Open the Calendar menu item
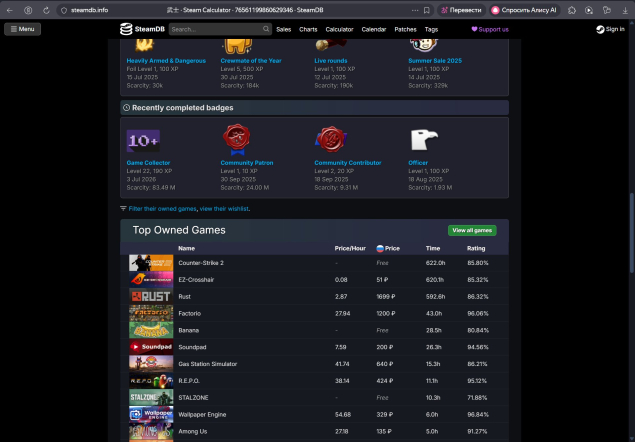635x442 pixels. (374, 29)
